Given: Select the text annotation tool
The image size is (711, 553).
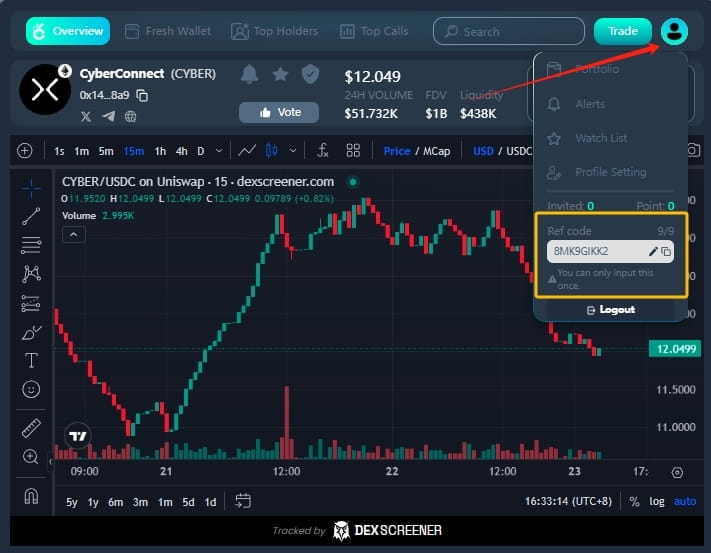Looking at the screenshot, I should pos(31,361).
